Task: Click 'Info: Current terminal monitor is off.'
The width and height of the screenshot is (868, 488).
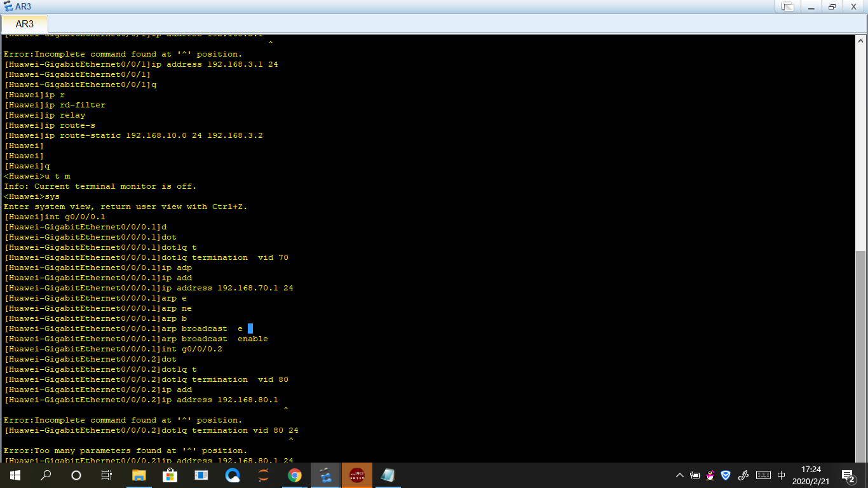Action: point(100,186)
